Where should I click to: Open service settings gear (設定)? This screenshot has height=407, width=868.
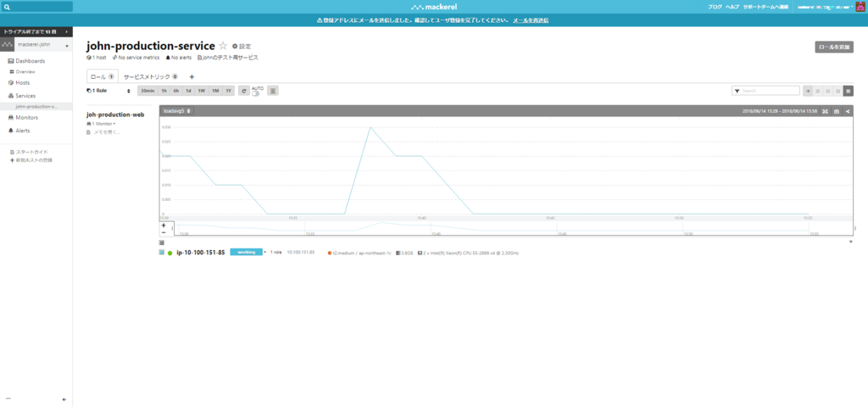coord(242,47)
